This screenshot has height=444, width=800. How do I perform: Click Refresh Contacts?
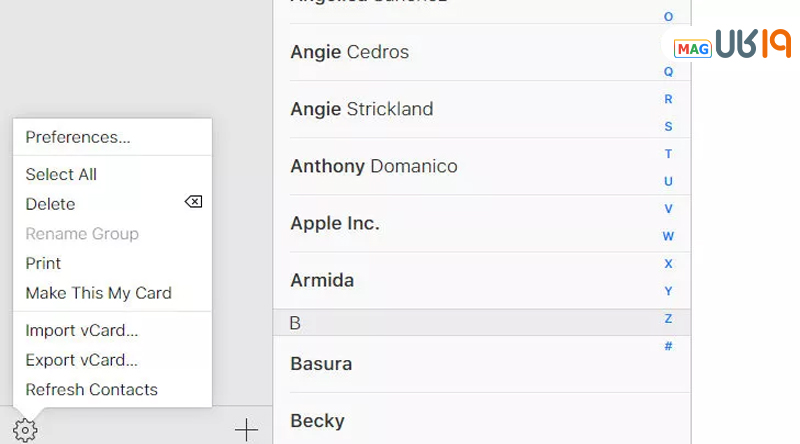click(91, 390)
